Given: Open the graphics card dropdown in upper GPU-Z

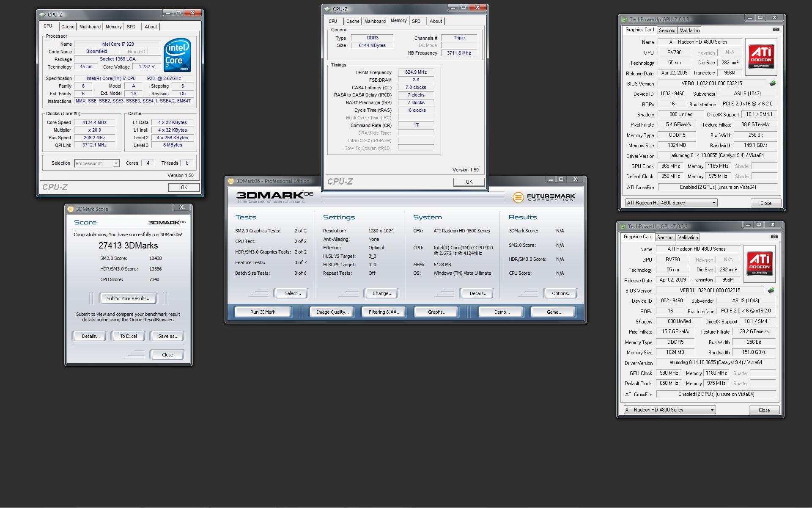Looking at the screenshot, I should click(x=671, y=203).
